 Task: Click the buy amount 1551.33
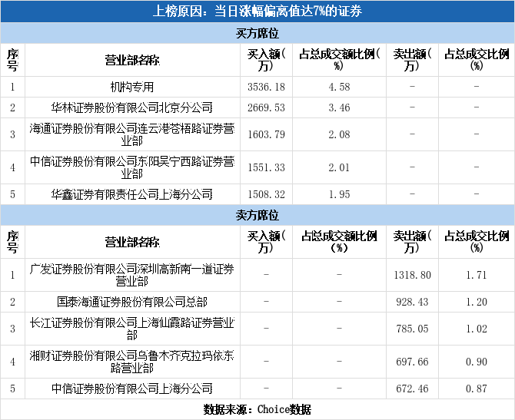266,167
